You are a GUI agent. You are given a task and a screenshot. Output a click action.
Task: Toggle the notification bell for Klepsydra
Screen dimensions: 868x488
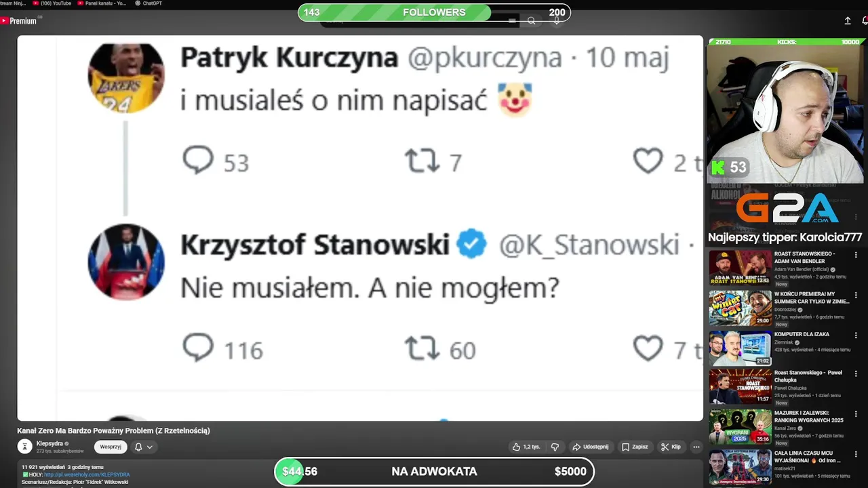(138, 447)
